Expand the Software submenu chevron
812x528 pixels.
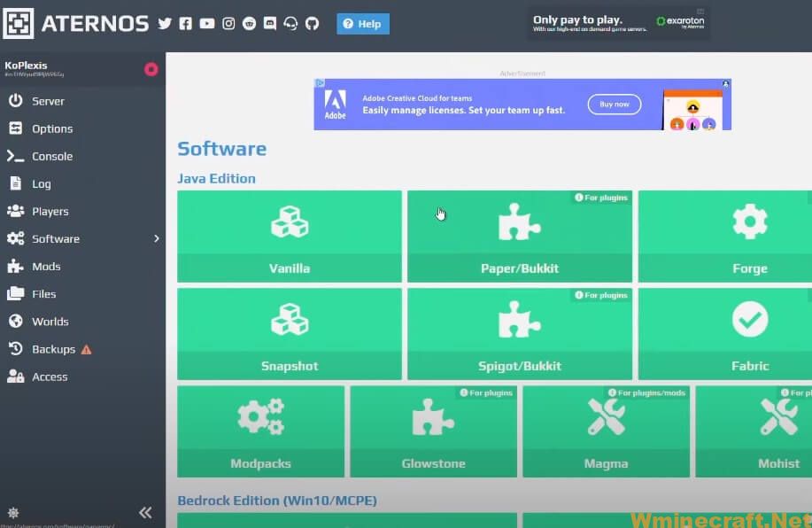click(157, 238)
